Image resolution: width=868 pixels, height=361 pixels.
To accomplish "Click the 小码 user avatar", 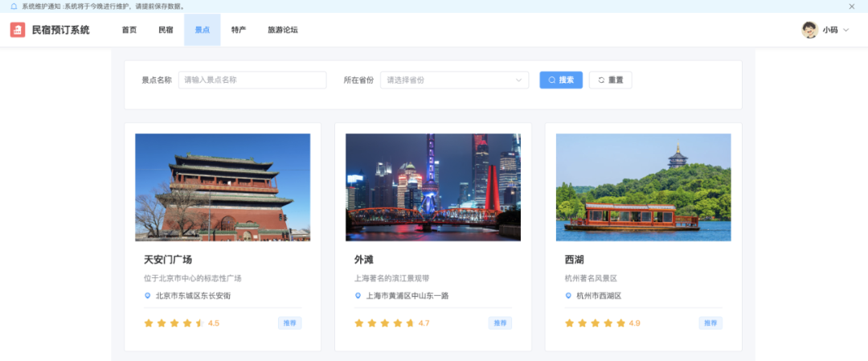I will click(809, 30).
